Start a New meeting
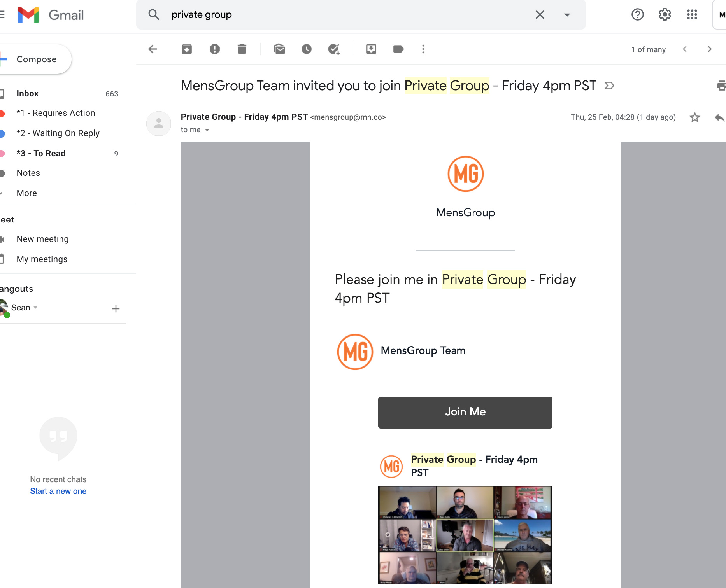The width and height of the screenshot is (726, 588). tap(42, 239)
